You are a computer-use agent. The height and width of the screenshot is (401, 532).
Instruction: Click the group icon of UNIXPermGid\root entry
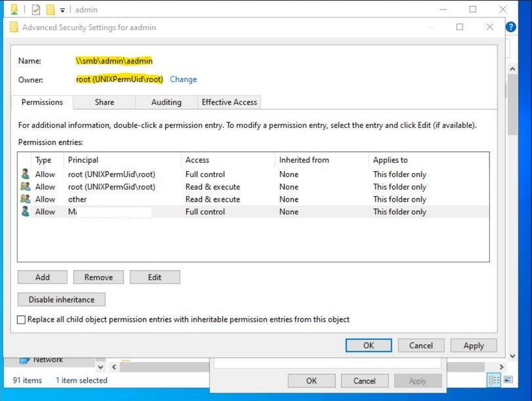pyautogui.click(x=25, y=187)
